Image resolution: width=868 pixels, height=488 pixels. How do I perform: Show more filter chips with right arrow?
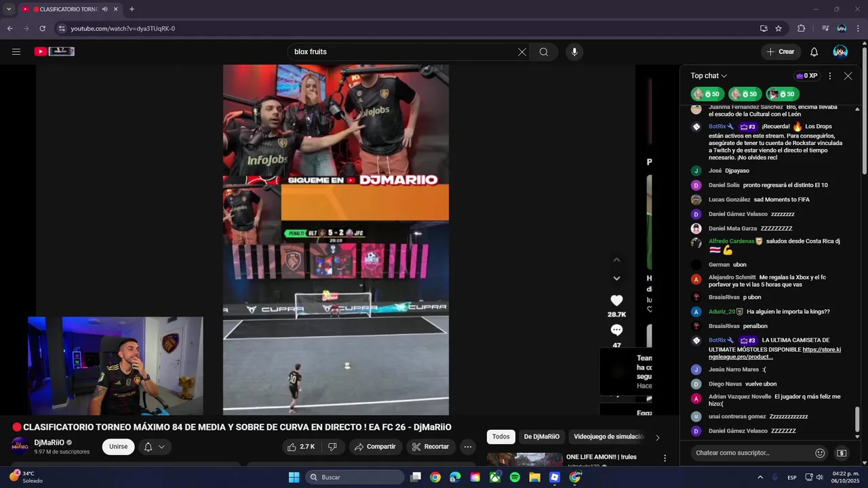[657, 437]
